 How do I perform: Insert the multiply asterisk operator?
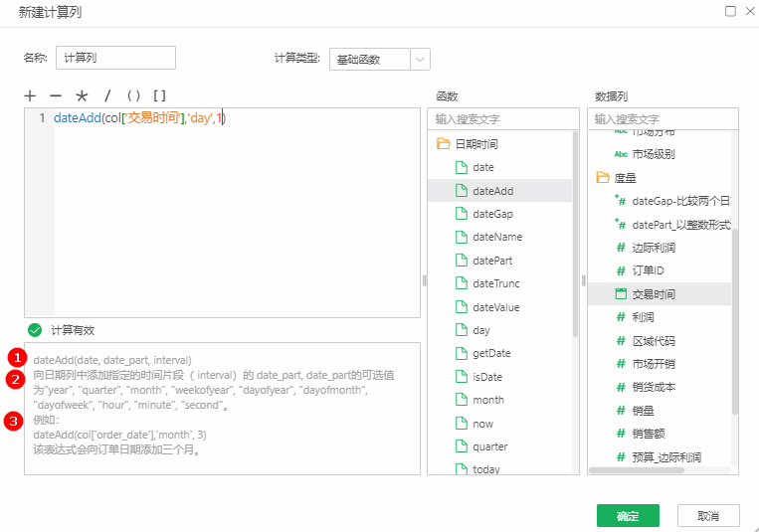tap(82, 96)
